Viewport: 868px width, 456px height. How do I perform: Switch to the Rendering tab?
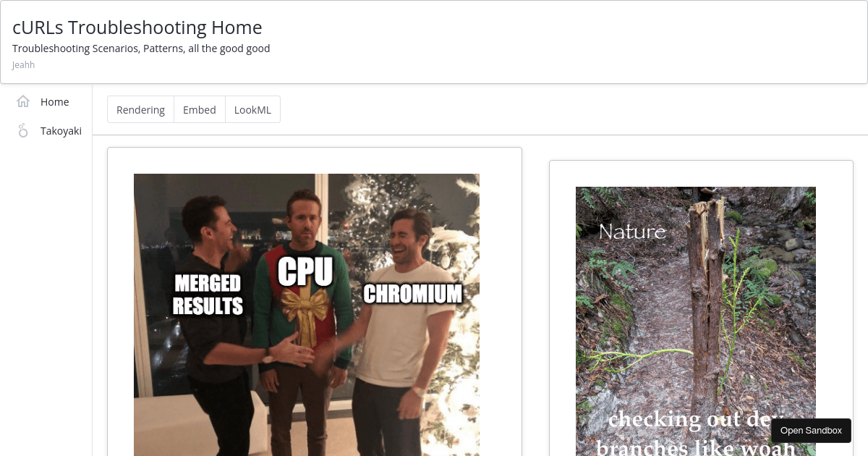pos(141,109)
